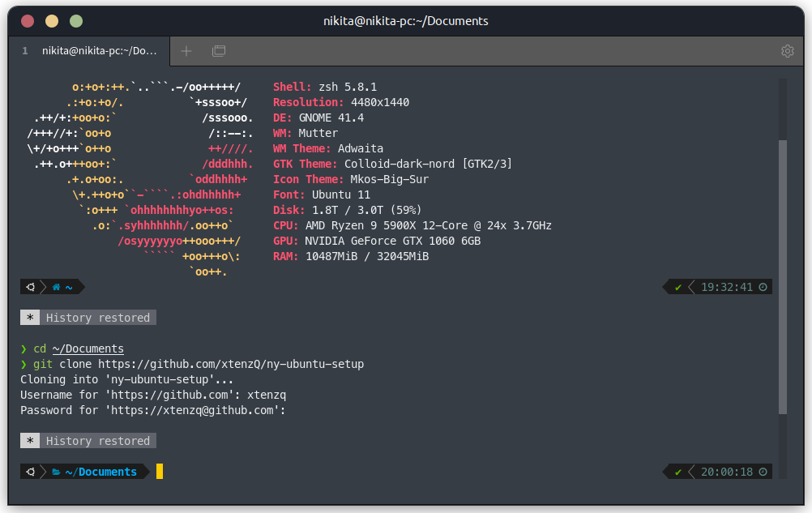Screen dimensions: 812x513
Task: Click the second History restored message
Action: click(98, 441)
